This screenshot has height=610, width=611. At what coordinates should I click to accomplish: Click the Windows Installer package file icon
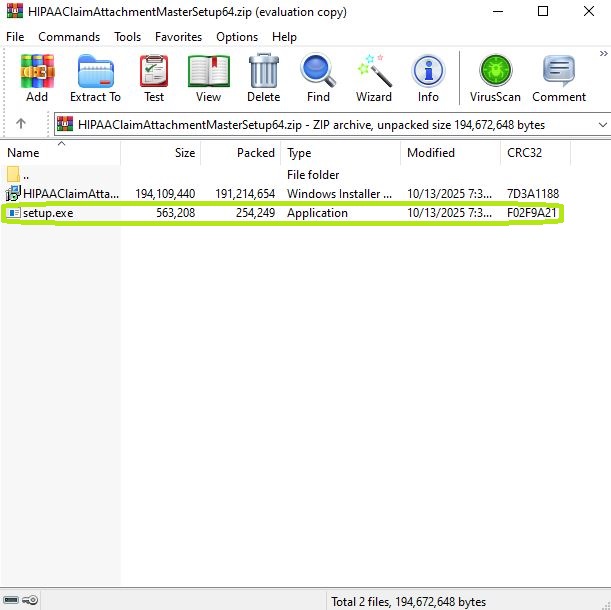[x=13, y=193]
